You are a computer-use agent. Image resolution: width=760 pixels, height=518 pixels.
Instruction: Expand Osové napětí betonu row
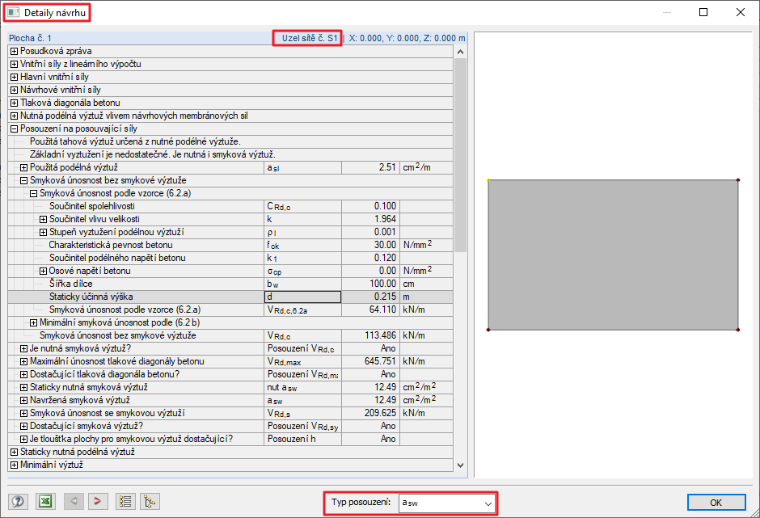pos(43,271)
